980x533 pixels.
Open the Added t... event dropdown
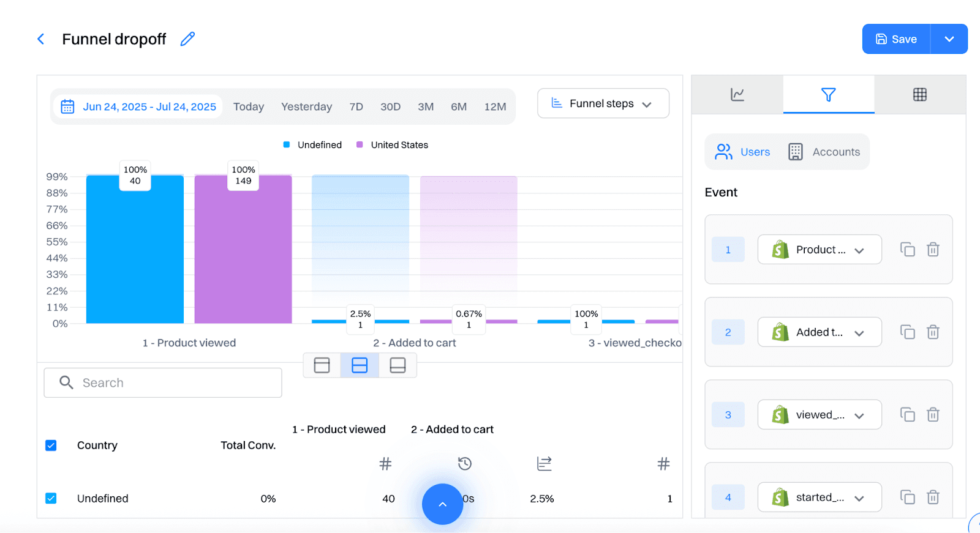coord(820,332)
